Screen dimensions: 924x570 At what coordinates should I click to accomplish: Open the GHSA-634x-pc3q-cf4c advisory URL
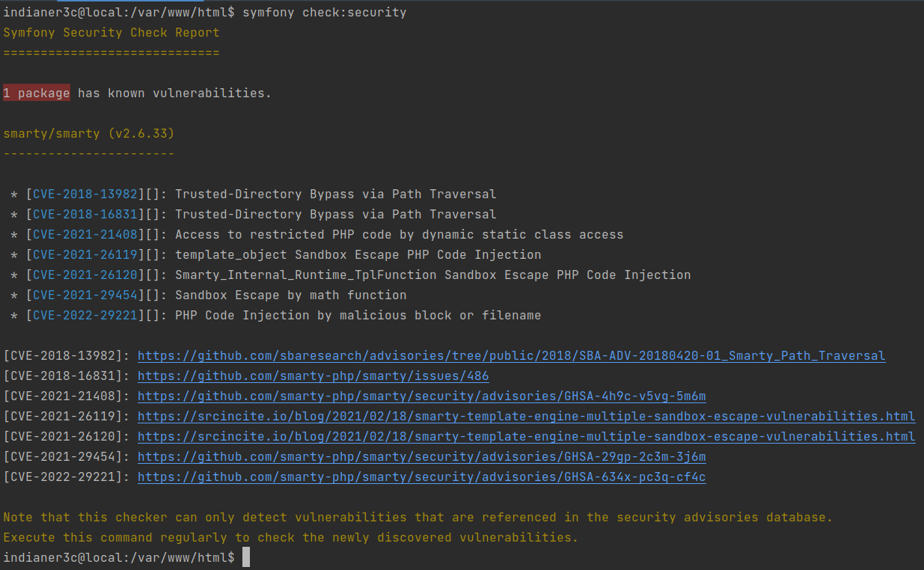pyautogui.click(x=422, y=477)
